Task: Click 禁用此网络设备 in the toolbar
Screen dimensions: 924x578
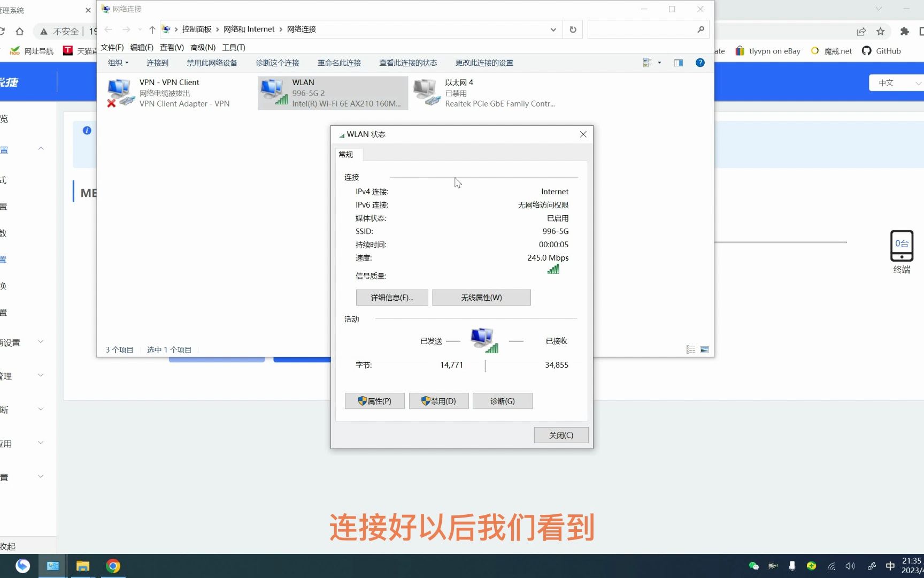Action: [x=212, y=63]
